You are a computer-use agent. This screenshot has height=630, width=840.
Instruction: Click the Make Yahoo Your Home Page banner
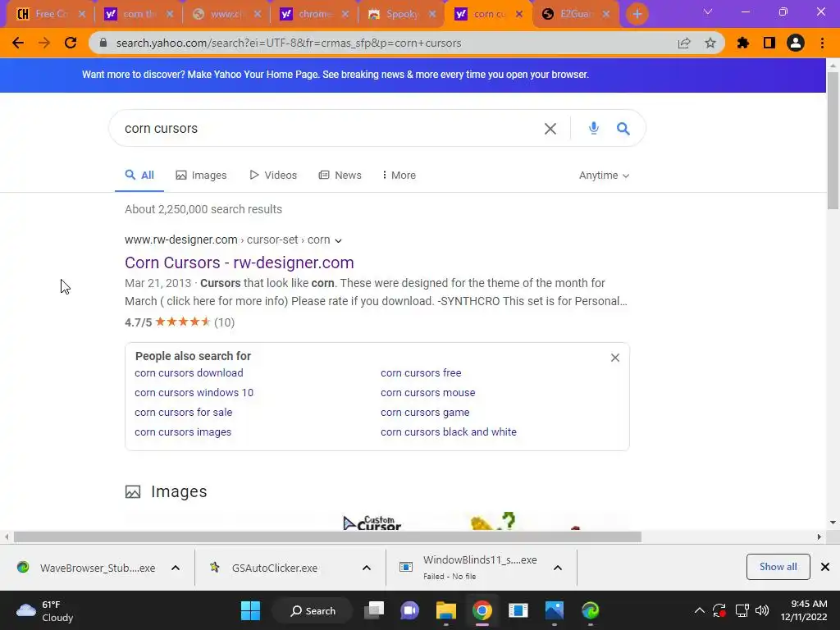click(336, 75)
